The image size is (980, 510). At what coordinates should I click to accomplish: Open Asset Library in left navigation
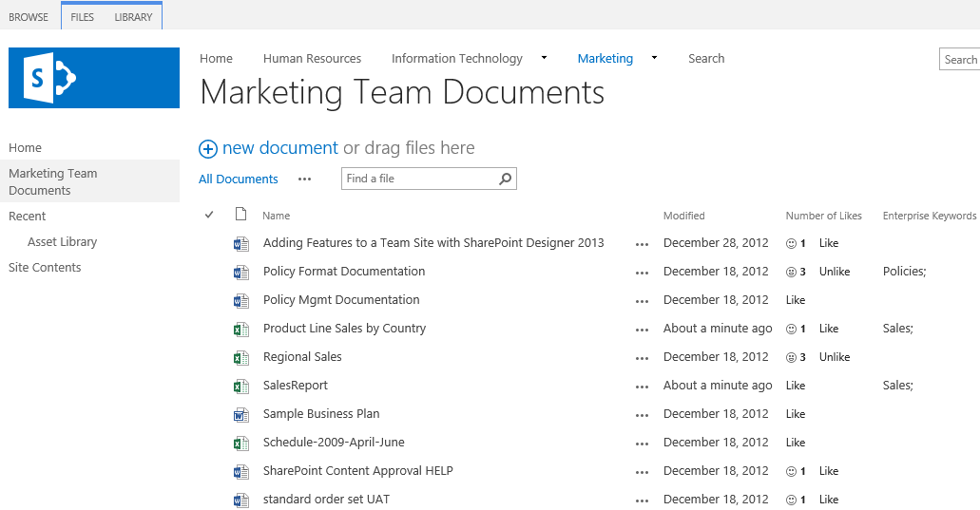(62, 242)
